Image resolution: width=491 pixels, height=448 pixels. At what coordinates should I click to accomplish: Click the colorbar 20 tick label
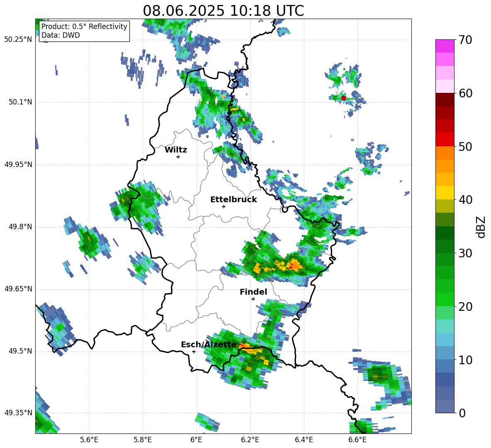[465, 307]
